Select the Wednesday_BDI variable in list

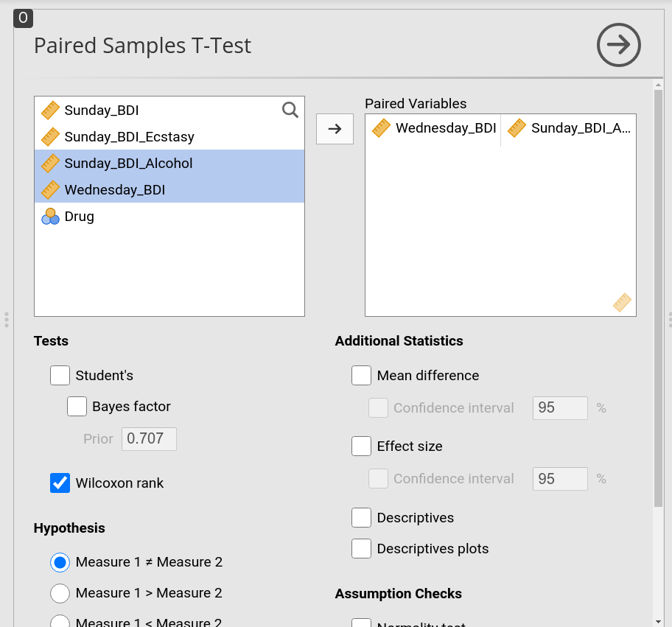click(x=169, y=189)
